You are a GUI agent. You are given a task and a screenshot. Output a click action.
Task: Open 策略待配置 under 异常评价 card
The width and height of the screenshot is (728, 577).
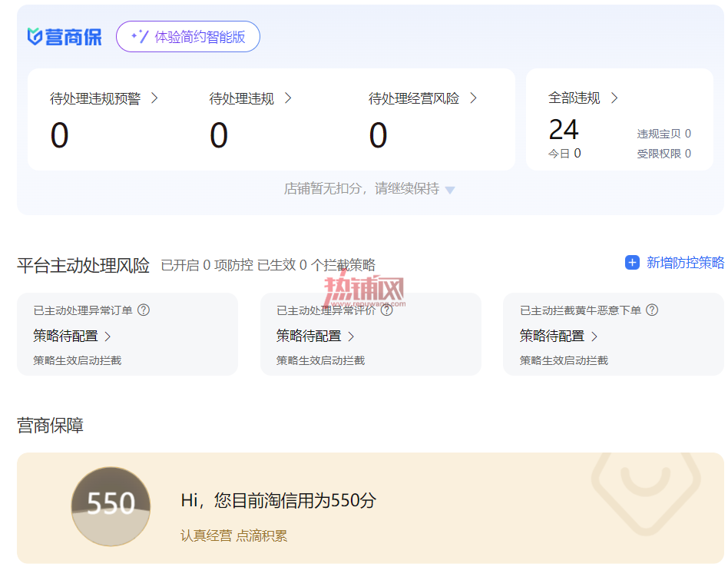click(316, 336)
